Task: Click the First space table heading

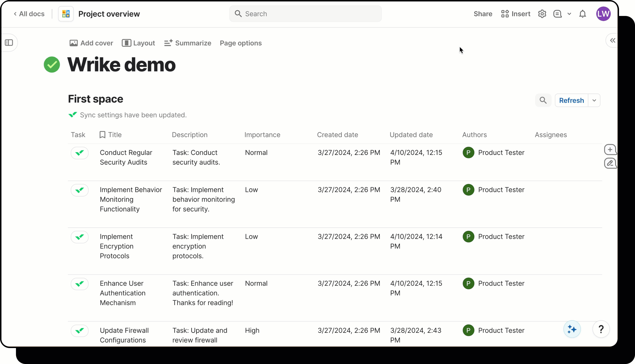Action: pos(96,99)
